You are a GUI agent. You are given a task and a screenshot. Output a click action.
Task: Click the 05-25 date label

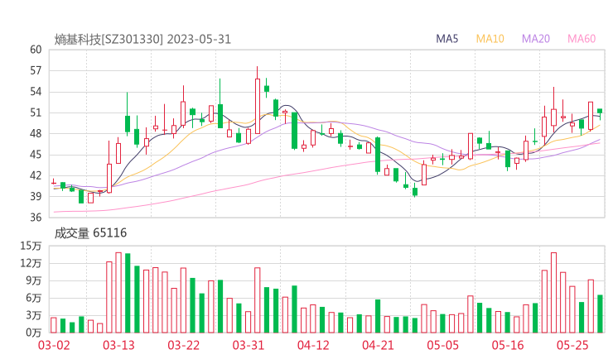pyautogui.click(x=572, y=345)
